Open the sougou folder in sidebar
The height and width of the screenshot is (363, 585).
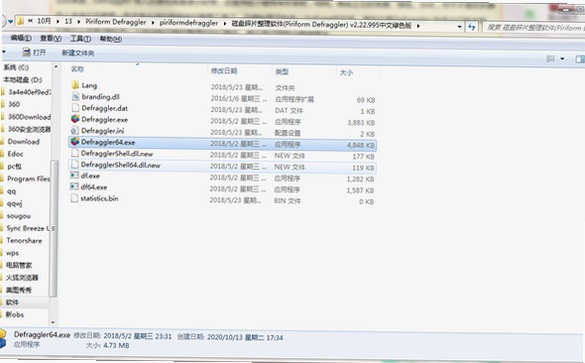pyautogui.click(x=19, y=216)
